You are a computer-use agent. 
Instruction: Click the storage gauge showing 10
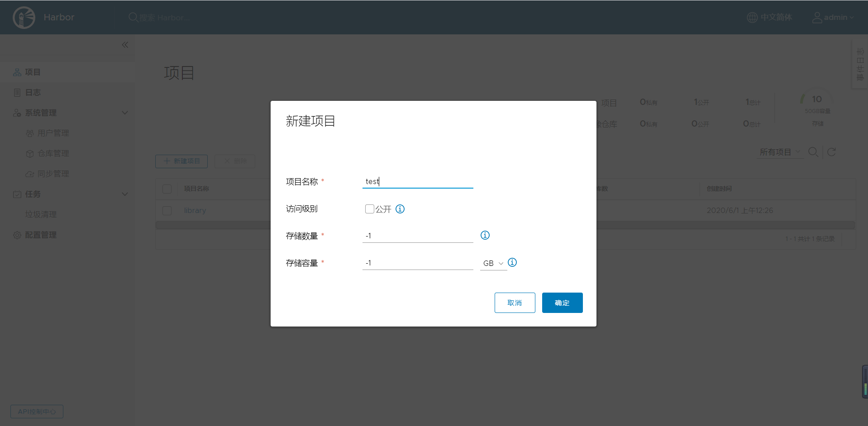pyautogui.click(x=816, y=99)
